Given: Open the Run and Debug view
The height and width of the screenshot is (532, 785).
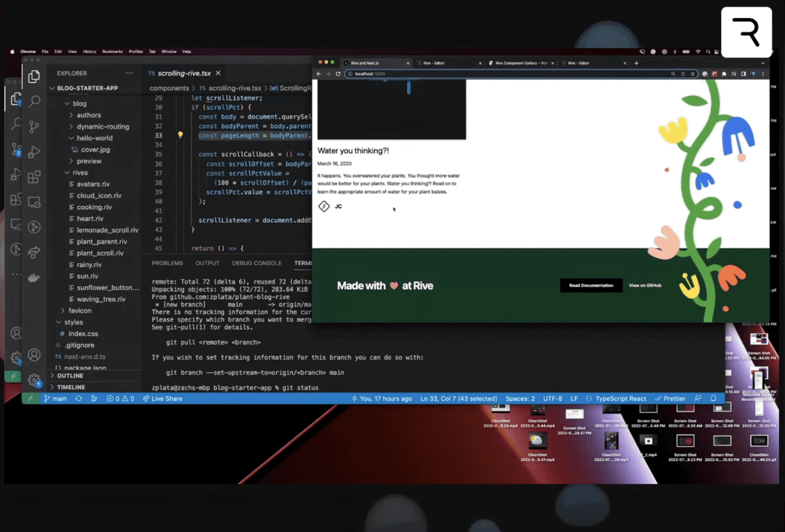Looking at the screenshot, I should pos(34,152).
